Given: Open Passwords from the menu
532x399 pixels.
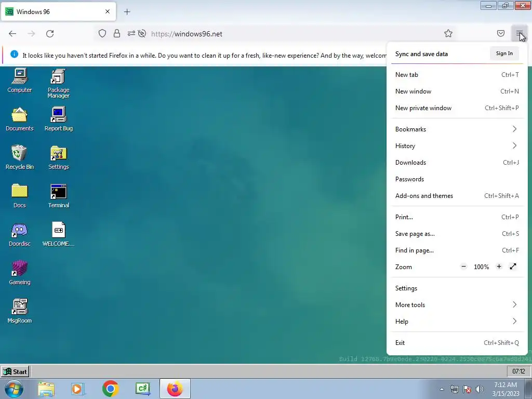Looking at the screenshot, I should pyautogui.click(x=457, y=179).
